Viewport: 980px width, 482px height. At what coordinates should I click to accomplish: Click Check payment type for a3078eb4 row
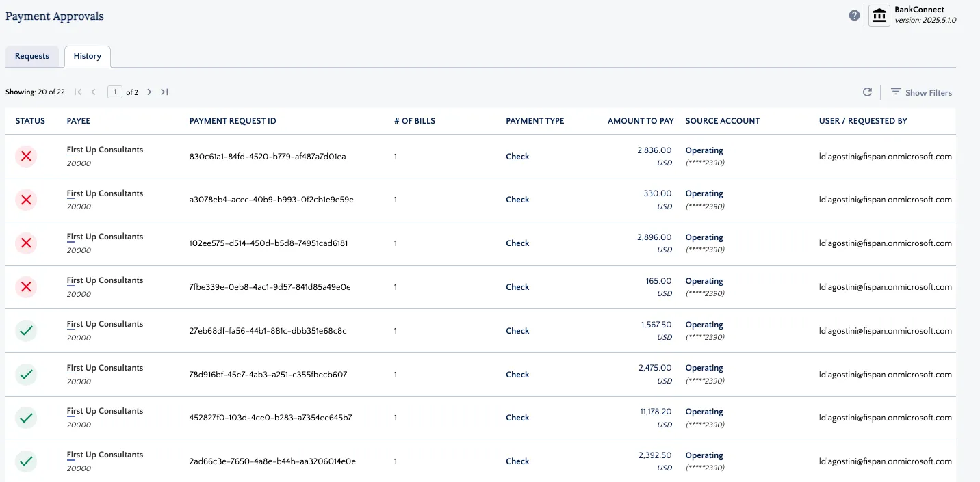coord(517,200)
